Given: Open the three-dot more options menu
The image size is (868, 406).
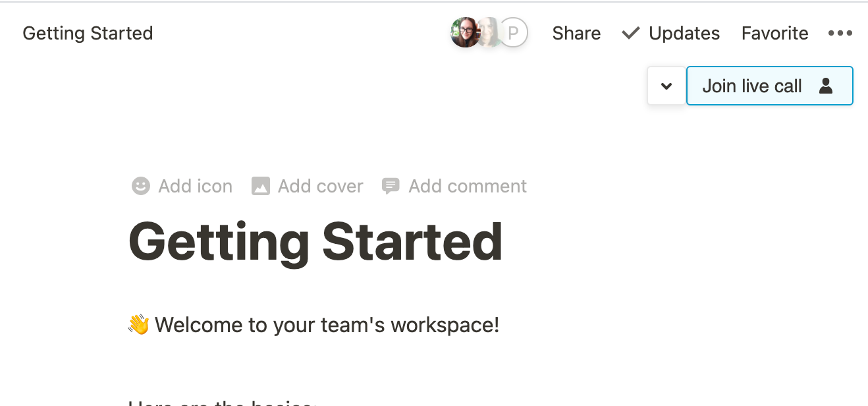Looking at the screenshot, I should (x=840, y=33).
